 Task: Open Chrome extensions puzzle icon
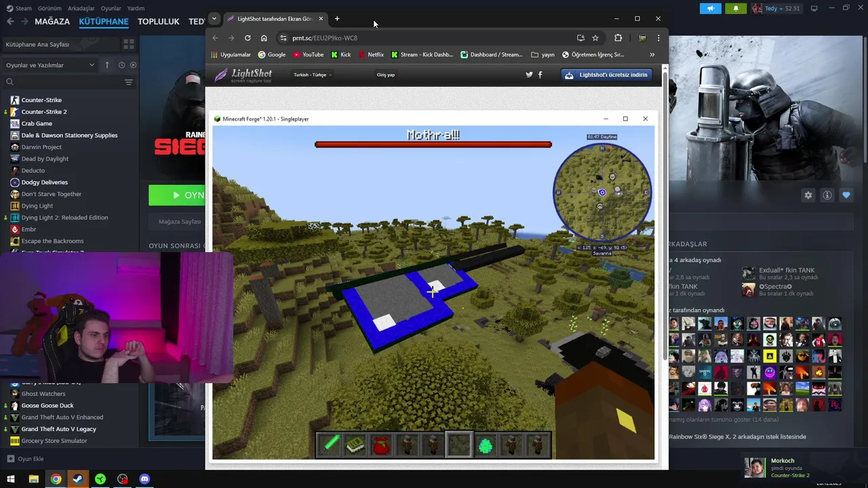pos(618,38)
